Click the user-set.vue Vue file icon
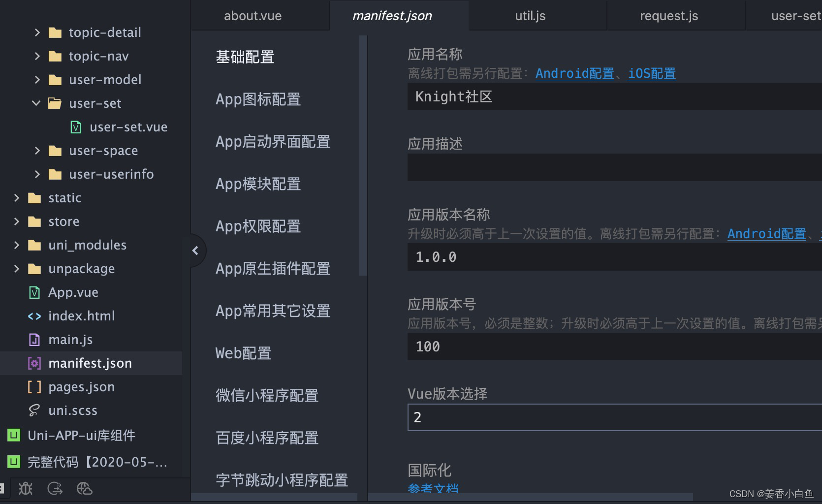This screenshot has height=504, width=822. point(76,127)
